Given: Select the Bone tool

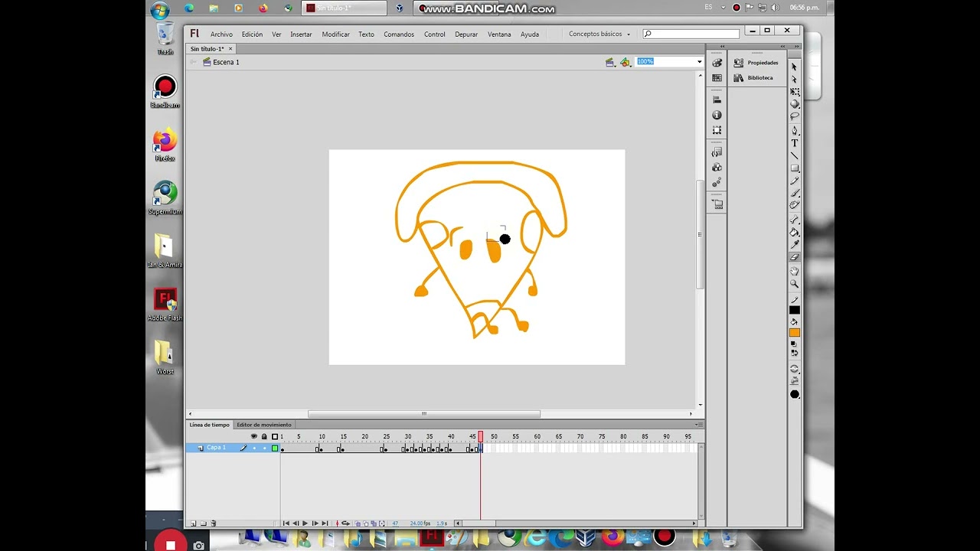Looking at the screenshot, I should 795,219.
